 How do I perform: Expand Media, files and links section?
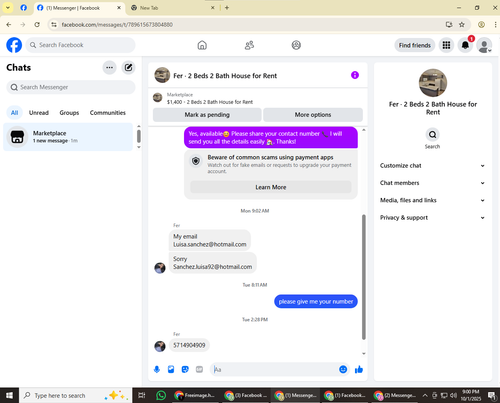click(x=432, y=200)
